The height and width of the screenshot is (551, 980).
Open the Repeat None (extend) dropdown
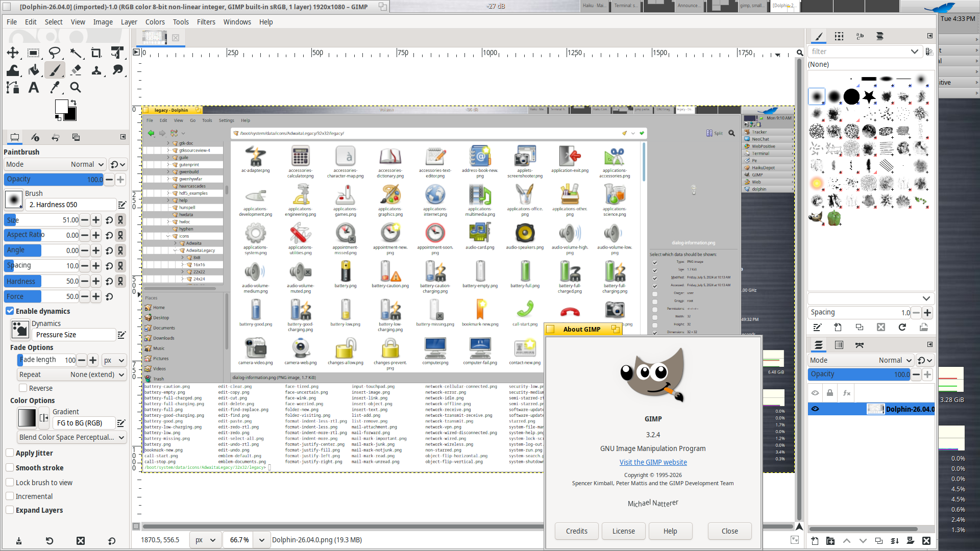tap(72, 374)
